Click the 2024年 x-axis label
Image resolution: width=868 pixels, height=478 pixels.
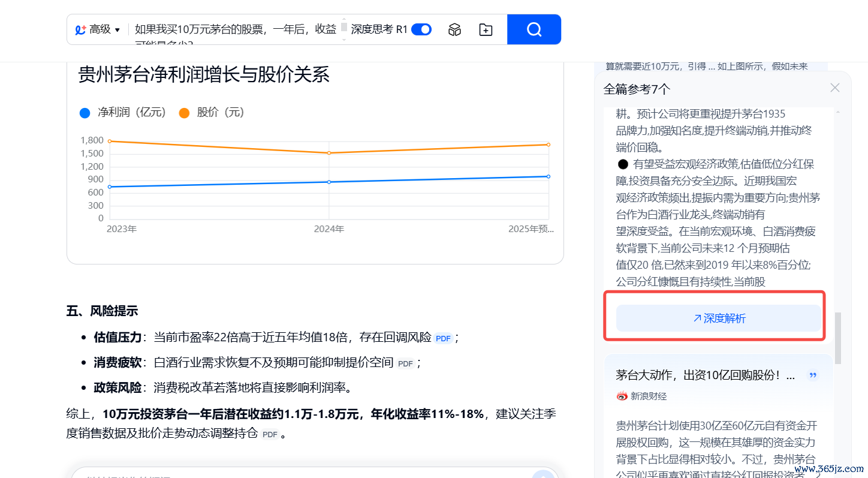point(329,229)
